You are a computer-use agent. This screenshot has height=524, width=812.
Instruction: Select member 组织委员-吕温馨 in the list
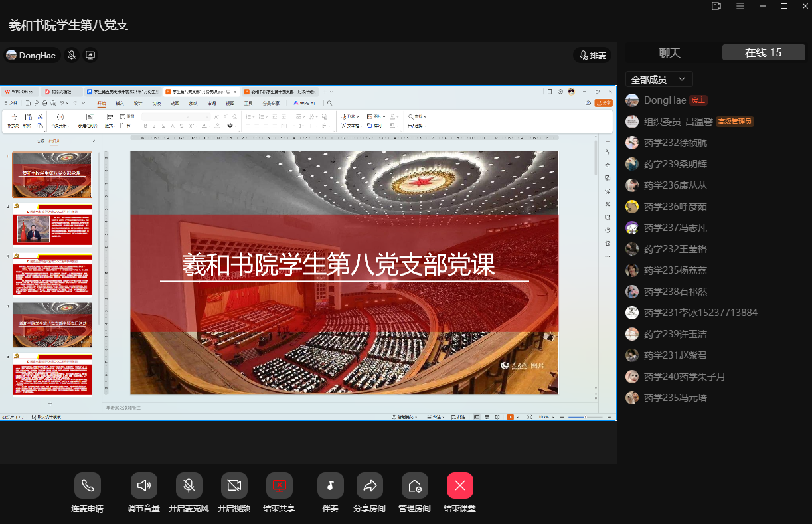[x=677, y=122]
